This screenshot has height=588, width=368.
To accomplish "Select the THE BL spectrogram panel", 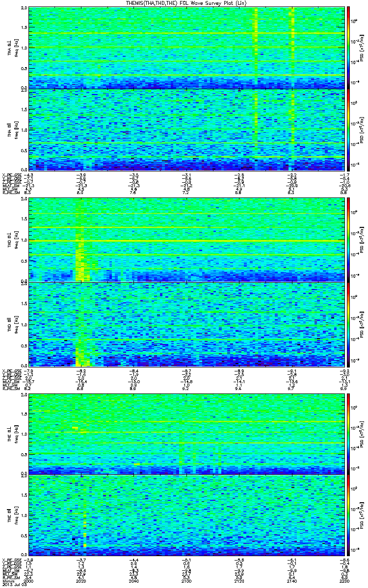I will (187, 433).
